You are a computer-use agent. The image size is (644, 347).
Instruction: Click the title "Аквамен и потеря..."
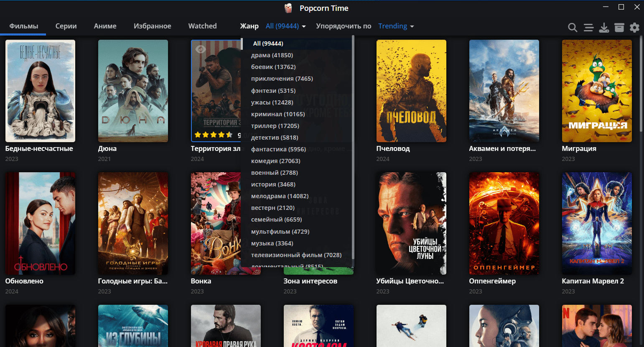tap(502, 148)
